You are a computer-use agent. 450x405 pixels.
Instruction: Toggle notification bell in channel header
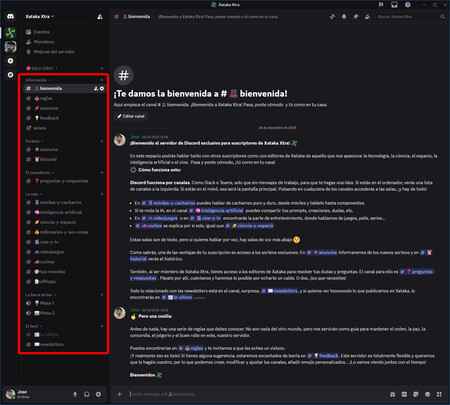[344, 16]
